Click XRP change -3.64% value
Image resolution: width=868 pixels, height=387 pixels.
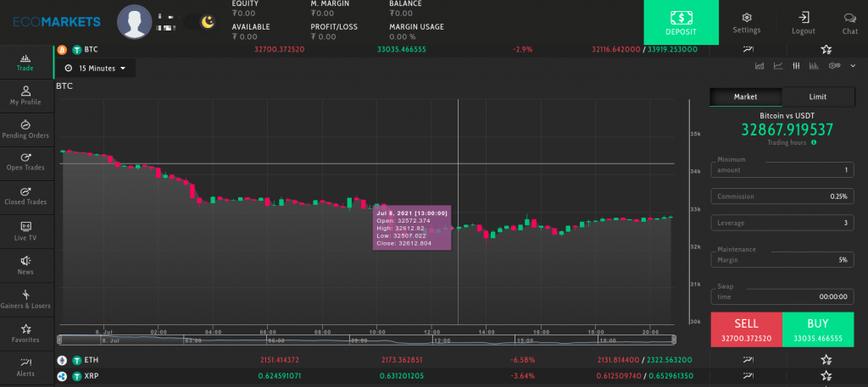[522, 376]
